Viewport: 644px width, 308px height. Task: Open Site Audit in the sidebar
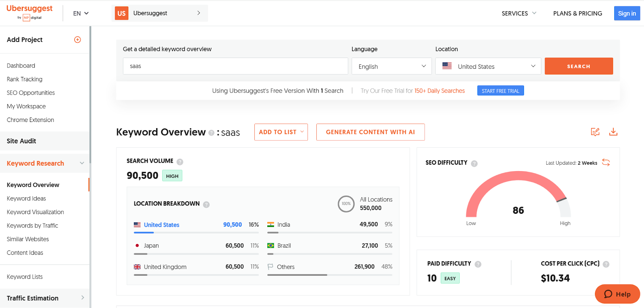coord(21,141)
